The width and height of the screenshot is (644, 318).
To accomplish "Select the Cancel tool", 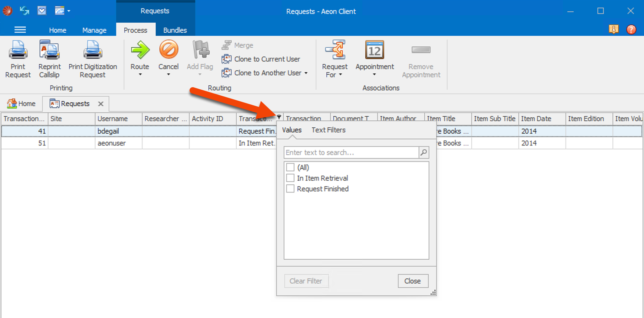I will pos(169,56).
